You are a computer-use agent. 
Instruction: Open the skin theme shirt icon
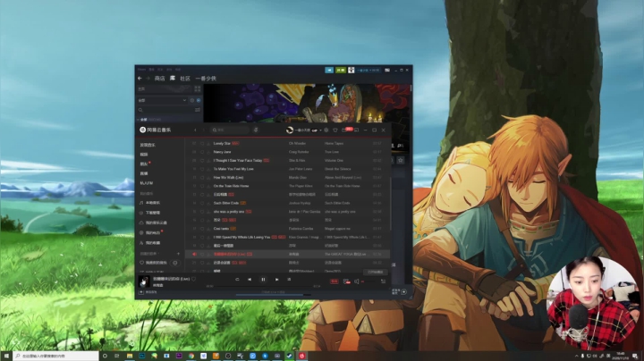335,130
